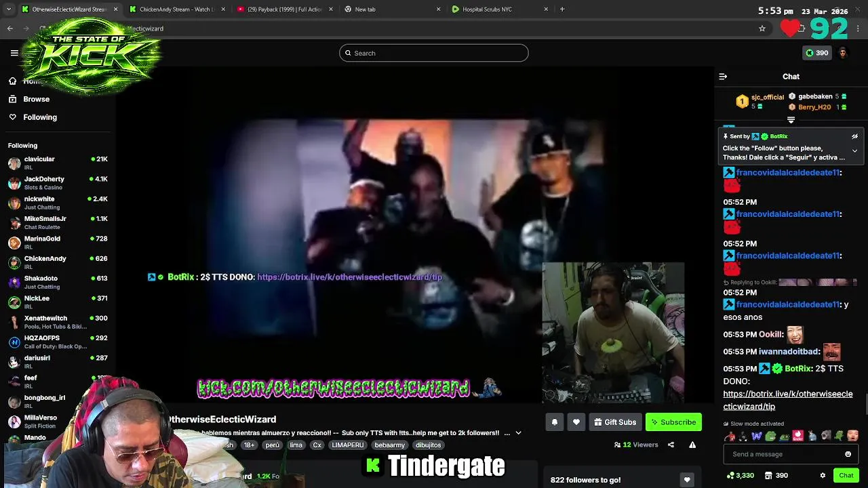Click heart on followers goal card

click(687, 480)
